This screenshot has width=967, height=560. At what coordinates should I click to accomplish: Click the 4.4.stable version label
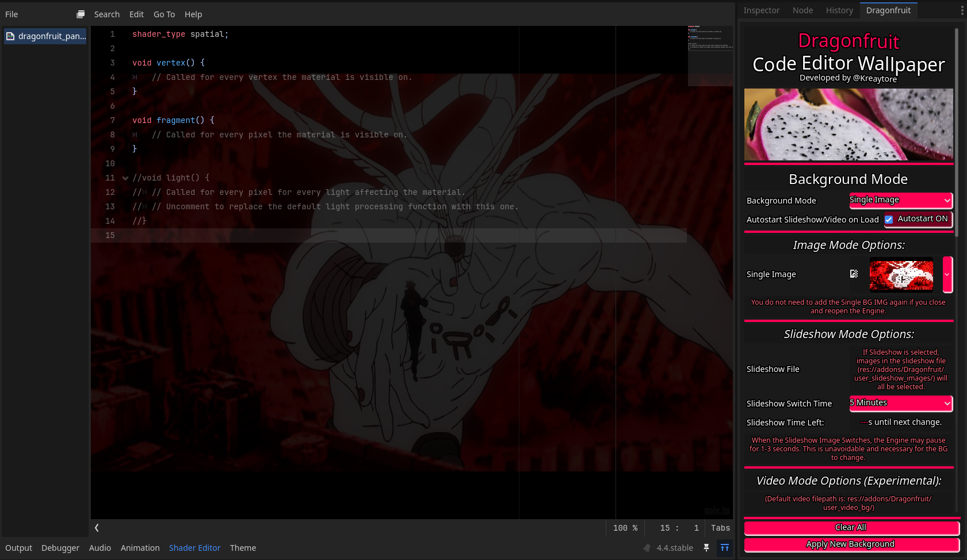click(675, 548)
